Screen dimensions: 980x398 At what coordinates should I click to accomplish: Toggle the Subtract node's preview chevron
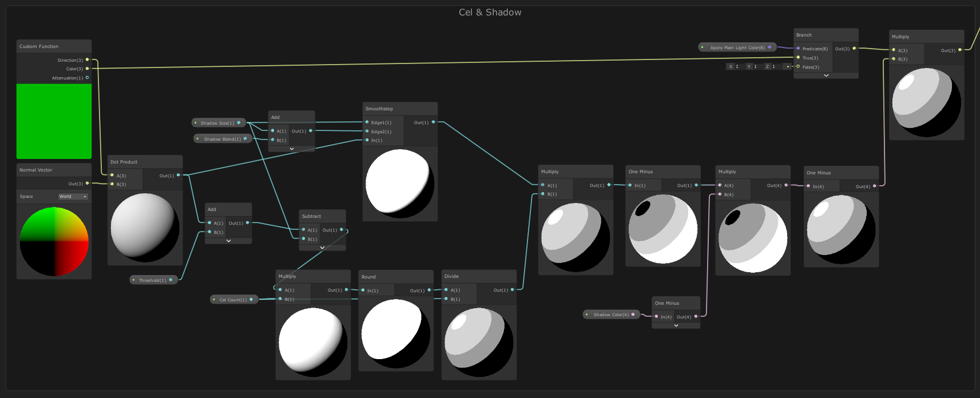tap(322, 248)
